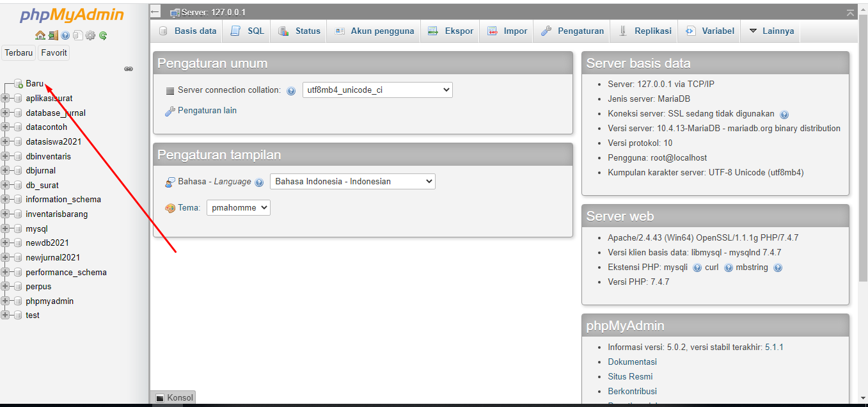Select inventarisbarang database in tree
This screenshot has height=407, width=868.
pos(57,214)
